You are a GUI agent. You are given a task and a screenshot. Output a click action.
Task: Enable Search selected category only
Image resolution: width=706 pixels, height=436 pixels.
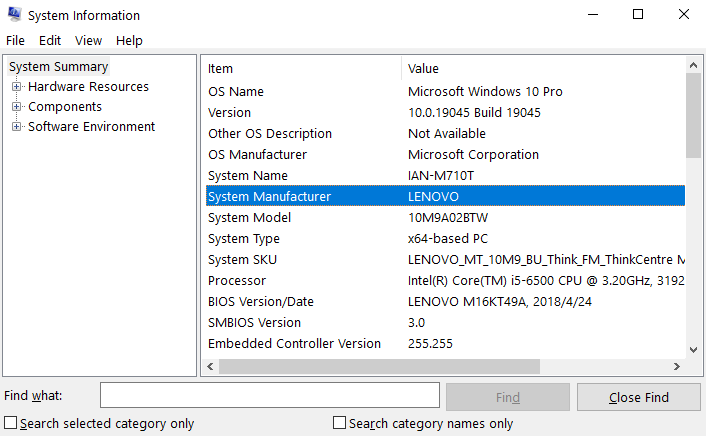[x=10, y=423]
